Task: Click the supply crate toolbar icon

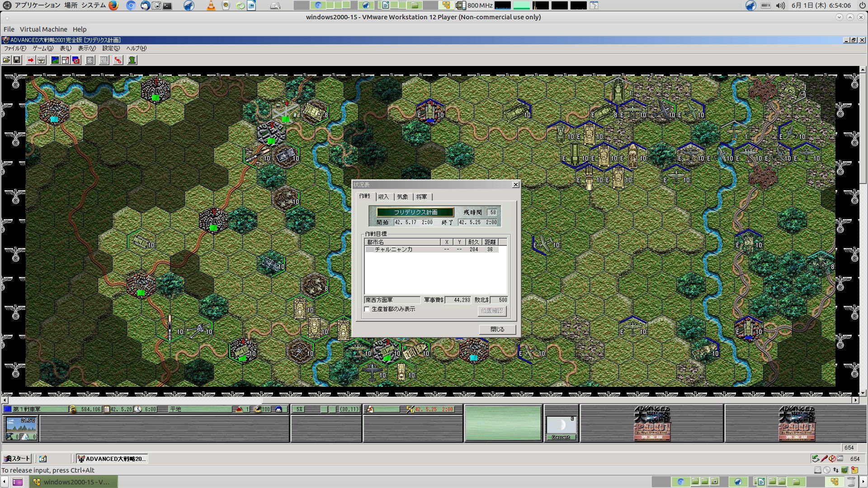Action: (x=41, y=60)
